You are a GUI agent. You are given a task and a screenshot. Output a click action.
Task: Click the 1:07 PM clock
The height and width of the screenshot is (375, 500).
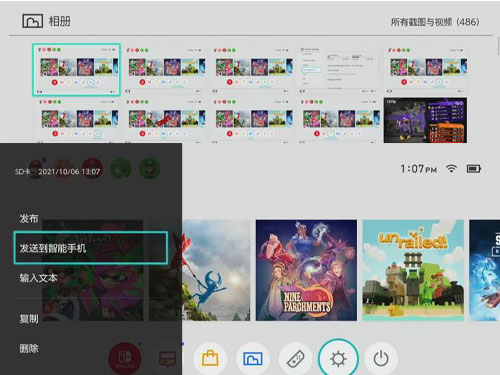click(x=419, y=169)
